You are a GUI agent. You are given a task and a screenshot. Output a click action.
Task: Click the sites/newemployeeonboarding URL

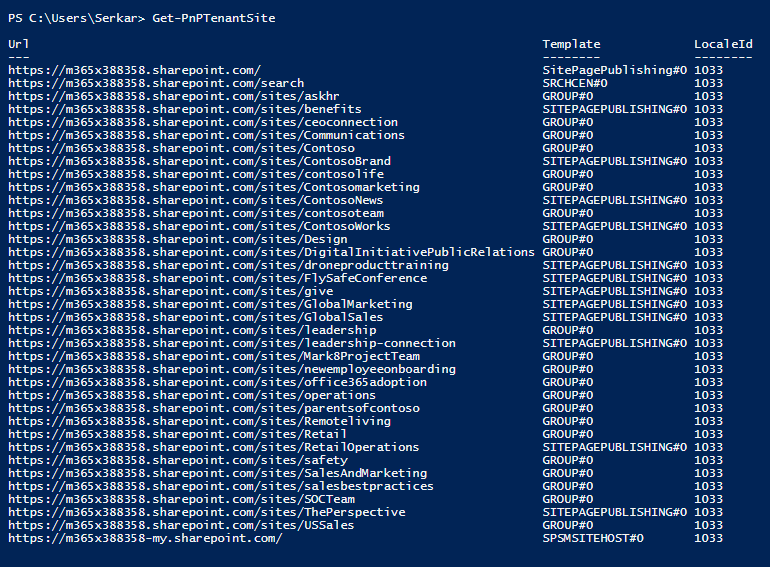[231, 369]
